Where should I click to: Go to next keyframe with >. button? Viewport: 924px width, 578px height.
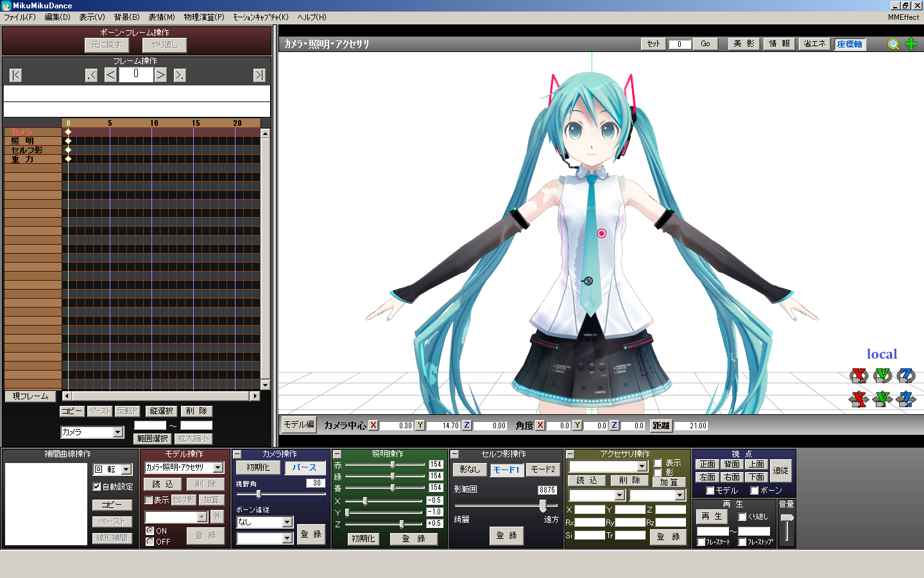pyautogui.click(x=180, y=75)
